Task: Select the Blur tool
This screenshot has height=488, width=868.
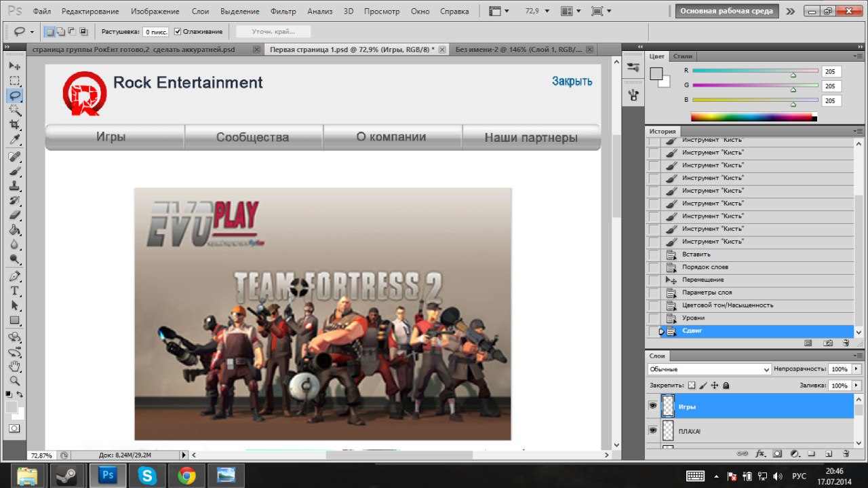Action: coord(14,245)
